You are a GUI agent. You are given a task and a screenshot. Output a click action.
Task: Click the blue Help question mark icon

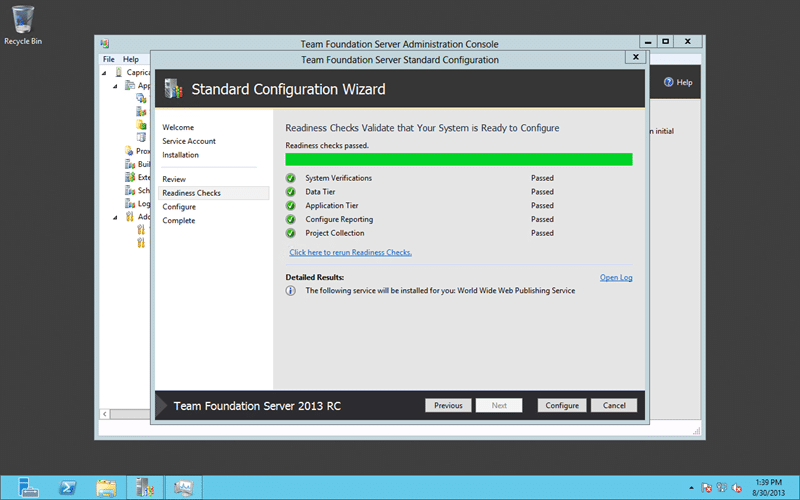click(x=668, y=82)
